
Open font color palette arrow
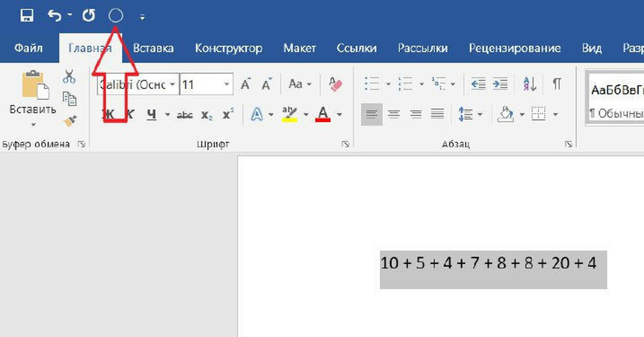(339, 114)
